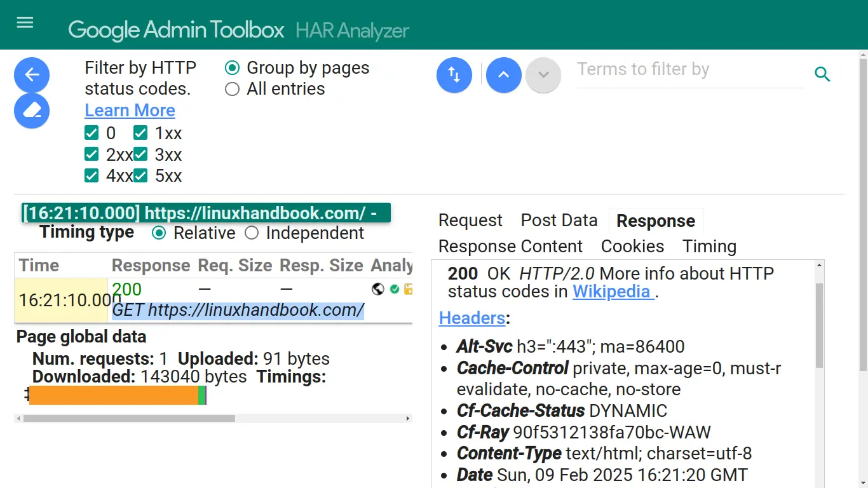Viewport: 868px width, 488px height.
Task: Click the Cf-Ray header entry
Action: (x=584, y=432)
